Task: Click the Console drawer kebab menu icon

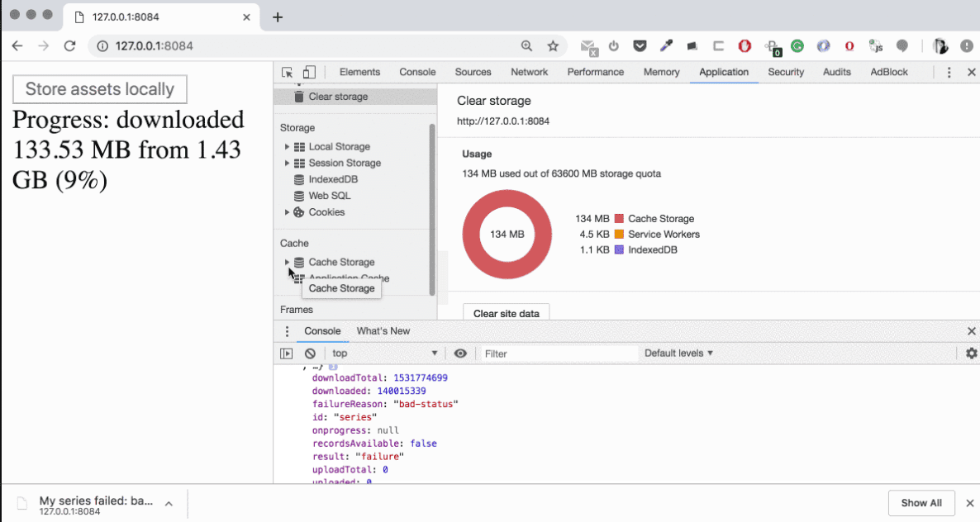Action: pyautogui.click(x=286, y=330)
